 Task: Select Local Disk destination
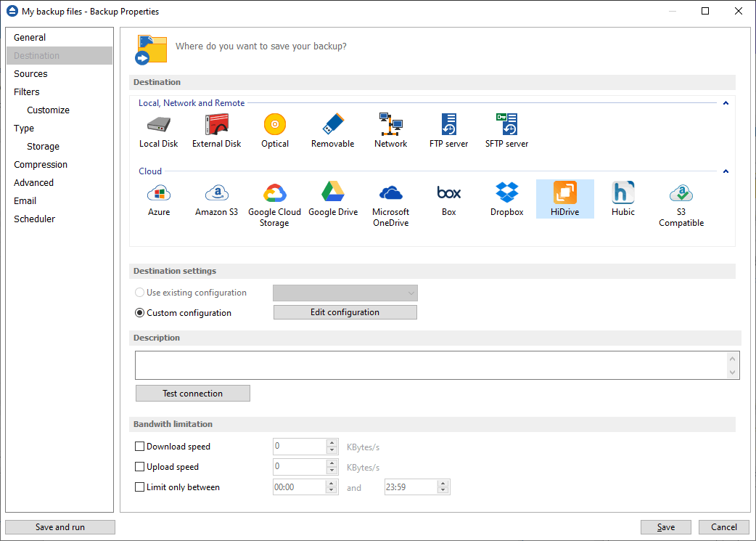[x=159, y=131]
